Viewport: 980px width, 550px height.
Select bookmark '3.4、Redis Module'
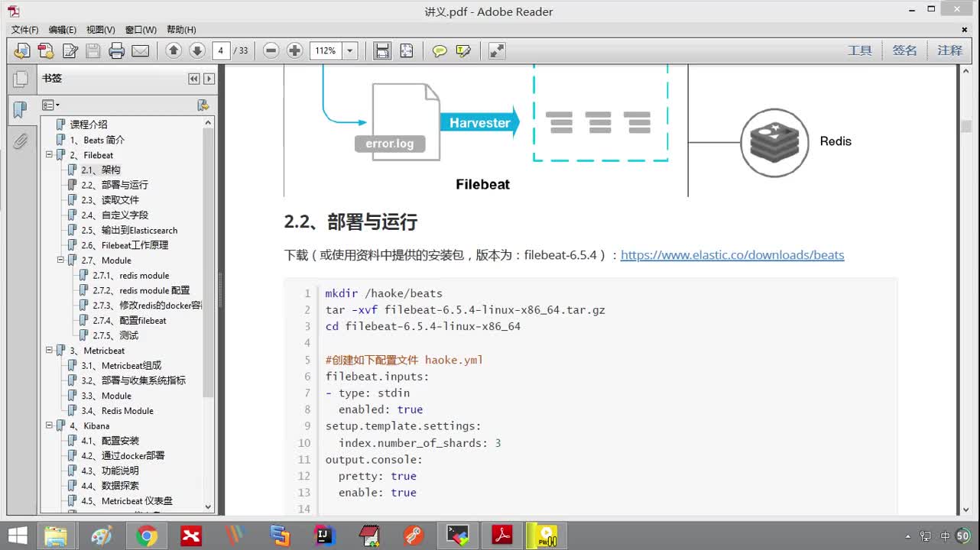point(117,410)
